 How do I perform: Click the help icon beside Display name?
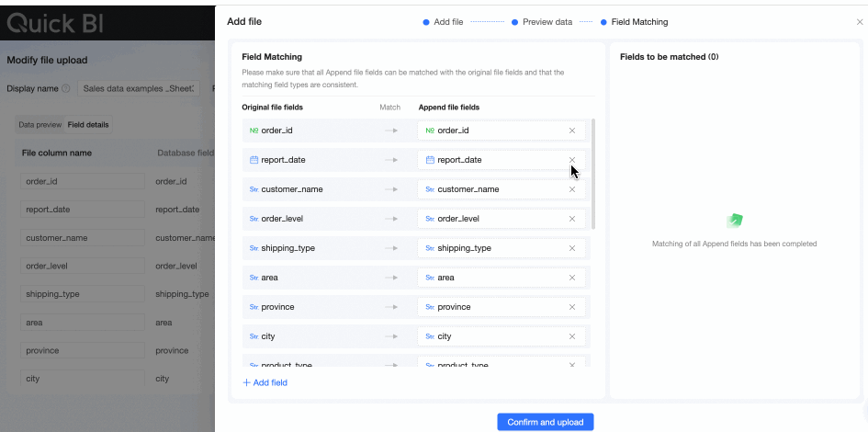[66, 89]
